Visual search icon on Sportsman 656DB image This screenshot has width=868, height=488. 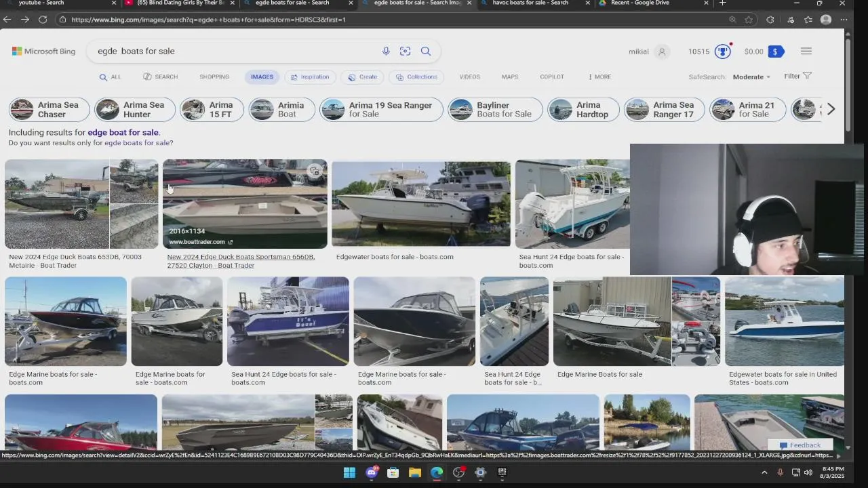tap(315, 171)
